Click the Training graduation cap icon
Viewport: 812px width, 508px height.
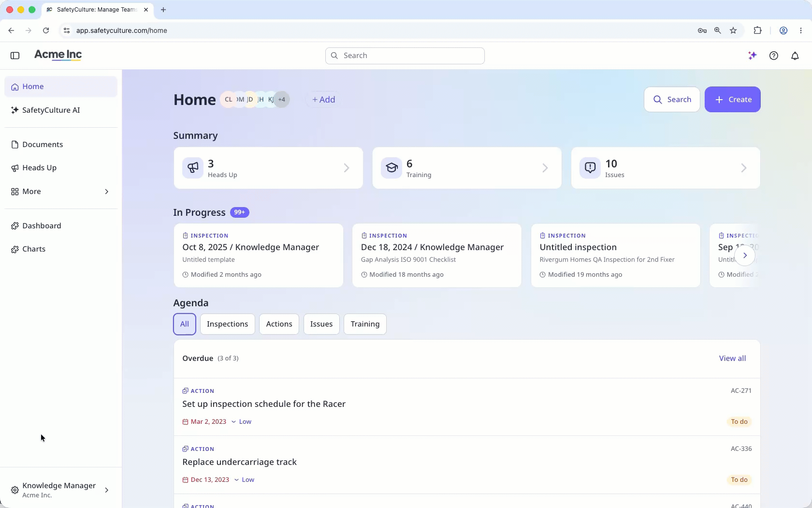391,168
